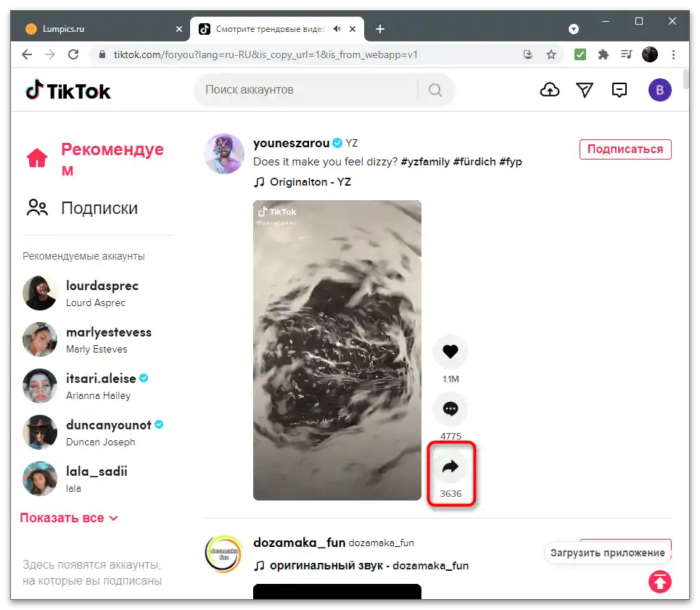Click the Рекомендуемые аккаунты heading

(83, 256)
